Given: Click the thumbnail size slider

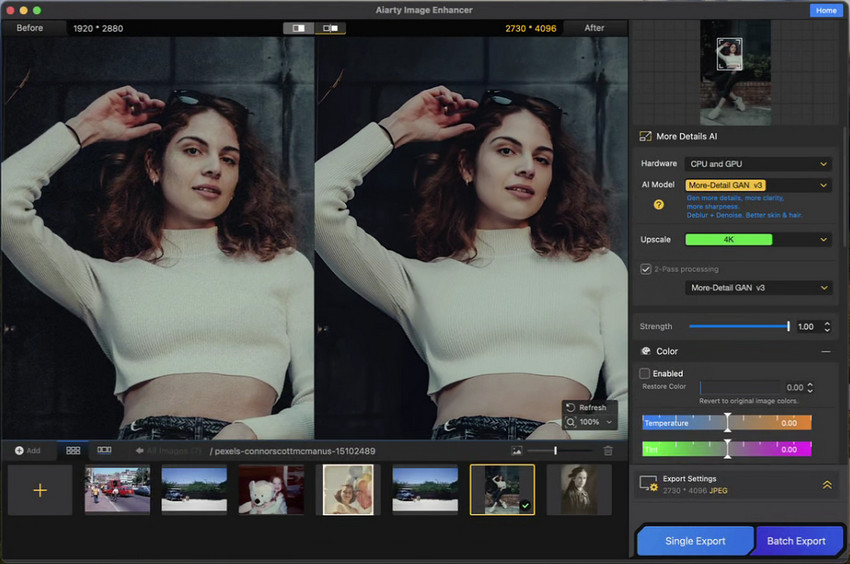Looking at the screenshot, I should coord(559,451).
